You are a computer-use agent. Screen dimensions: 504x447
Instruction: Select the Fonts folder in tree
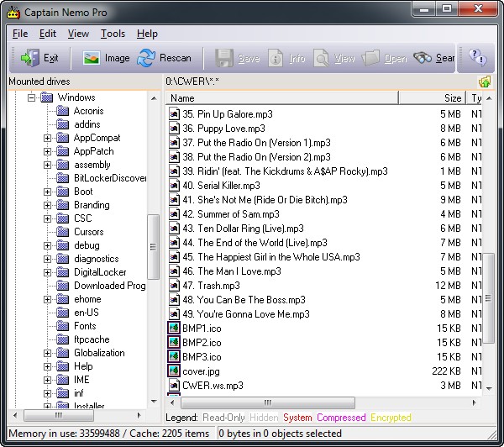(85, 326)
